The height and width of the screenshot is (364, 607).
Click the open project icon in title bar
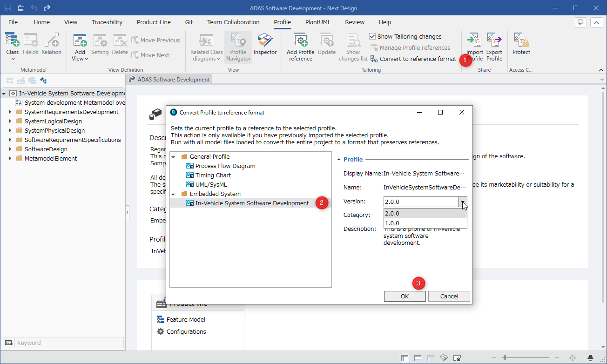coord(21,8)
